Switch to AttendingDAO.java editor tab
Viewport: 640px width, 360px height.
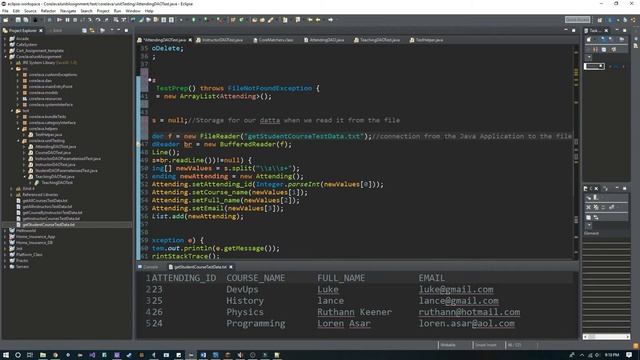coord(324,40)
